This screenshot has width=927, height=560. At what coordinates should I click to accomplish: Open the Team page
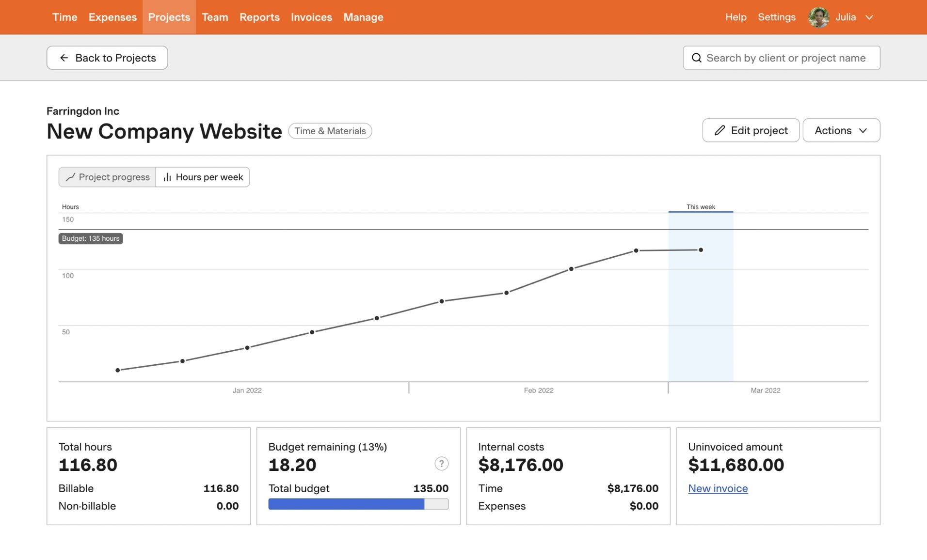[215, 17]
